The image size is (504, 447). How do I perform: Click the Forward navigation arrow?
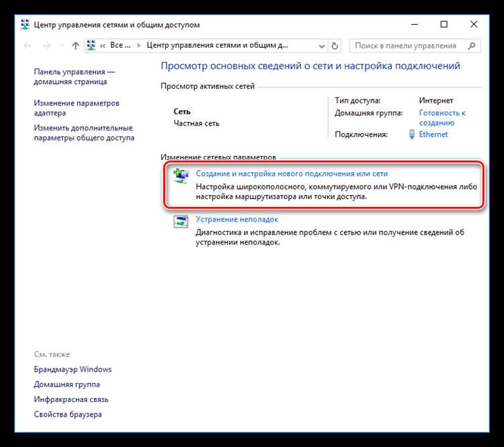pos(47,46)
